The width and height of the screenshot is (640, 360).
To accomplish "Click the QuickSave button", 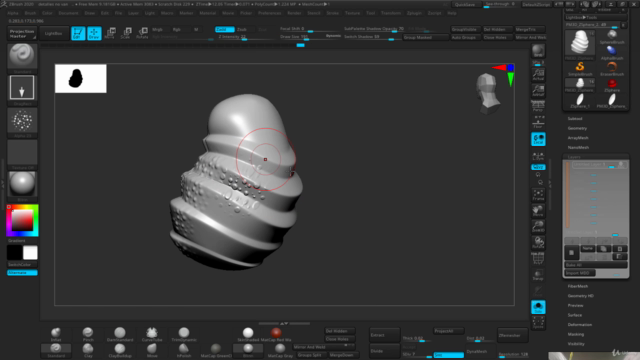I will tap(465, 4).
